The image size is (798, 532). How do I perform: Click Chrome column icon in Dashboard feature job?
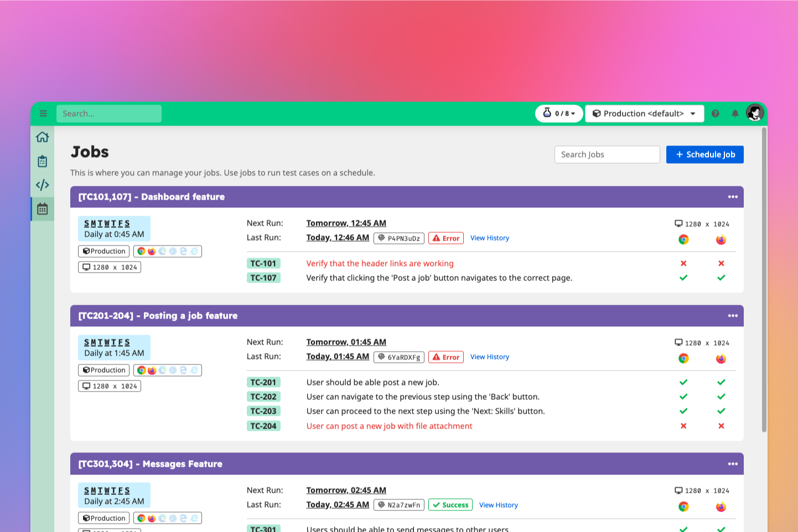point(683,239)
